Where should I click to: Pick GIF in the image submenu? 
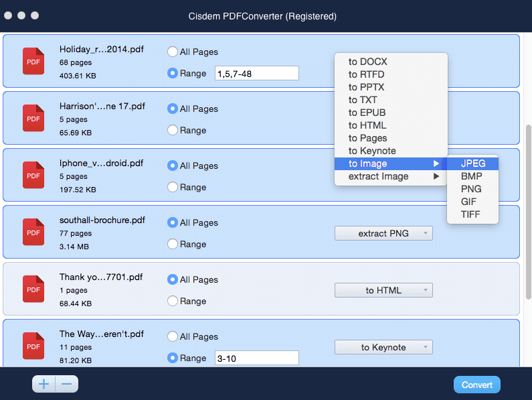pos(472,202)
